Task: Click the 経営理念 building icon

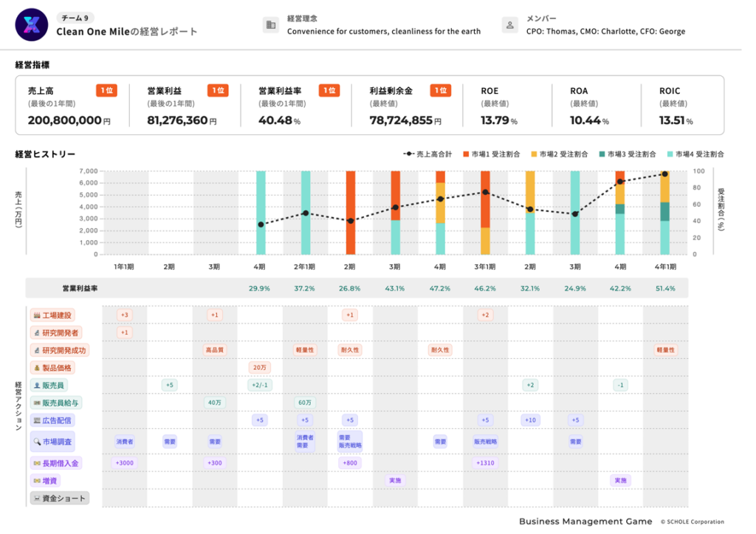Action: [x=271, y=25]
